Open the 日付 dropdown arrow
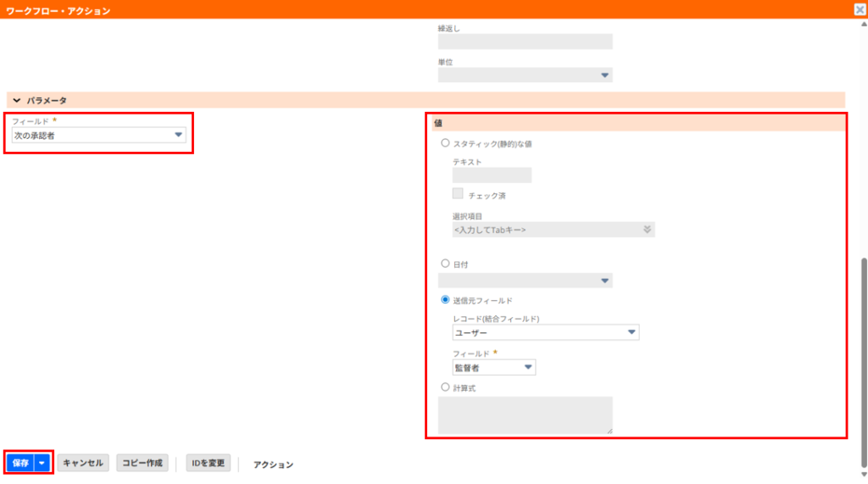This screenshot has width=868, height=484. (604, 281)
